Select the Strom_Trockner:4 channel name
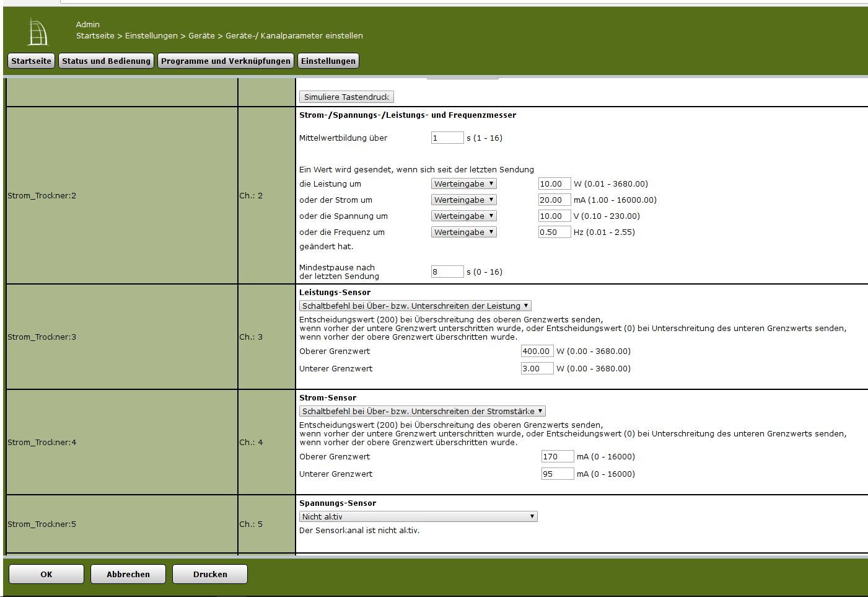868x597 pixels. (x=42, y=442)
